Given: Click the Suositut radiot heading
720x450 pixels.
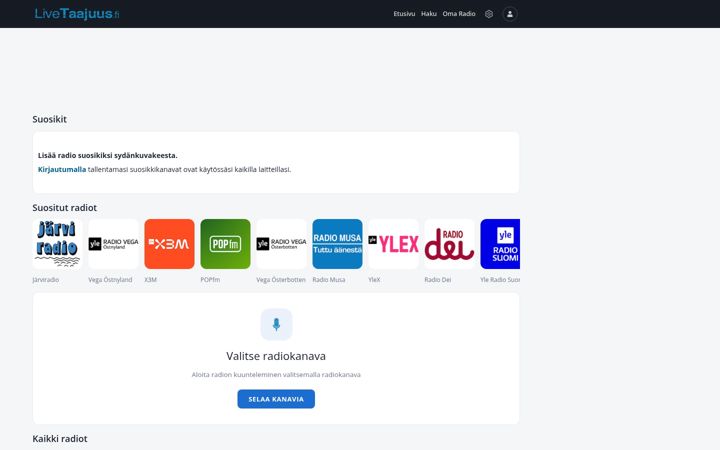Looking at the screenshot, I should [65, 208].
